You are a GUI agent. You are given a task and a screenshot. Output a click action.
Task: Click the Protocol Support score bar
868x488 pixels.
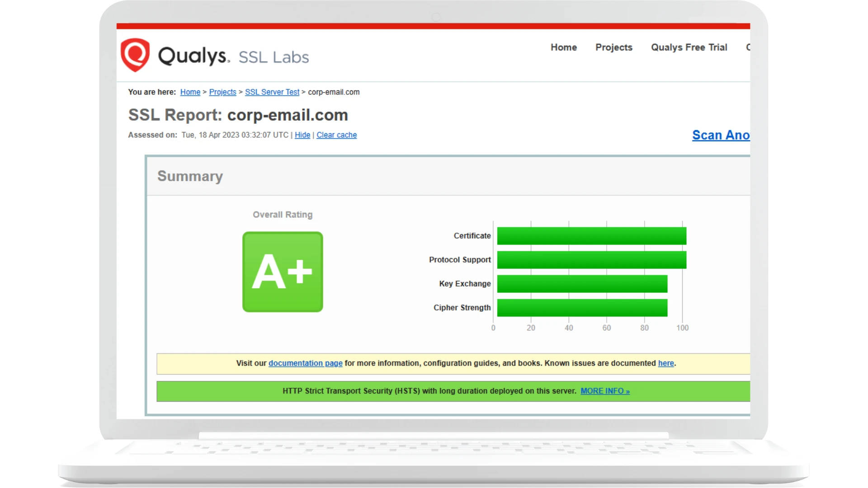pyautogui.click(x=591, y=260)
